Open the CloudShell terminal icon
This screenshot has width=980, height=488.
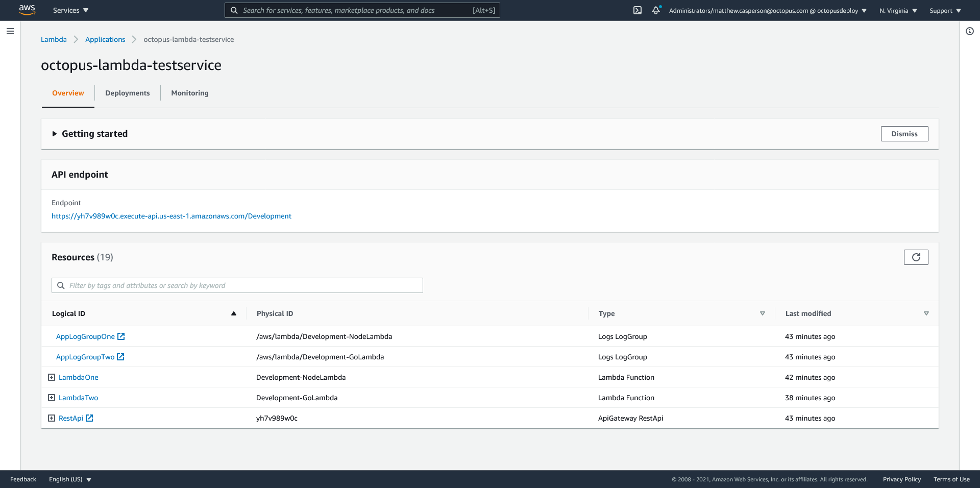click(638, 10)
